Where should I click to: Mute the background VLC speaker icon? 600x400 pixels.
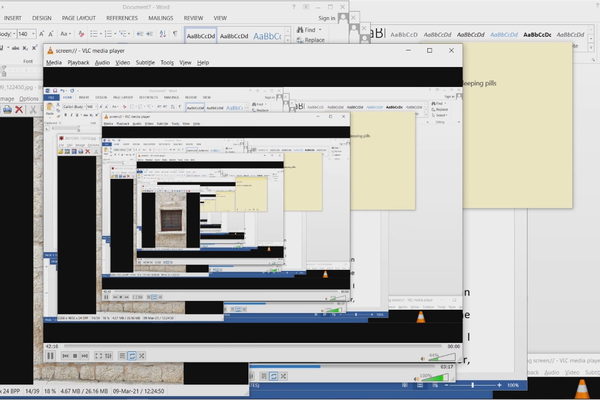pos(416,379)
